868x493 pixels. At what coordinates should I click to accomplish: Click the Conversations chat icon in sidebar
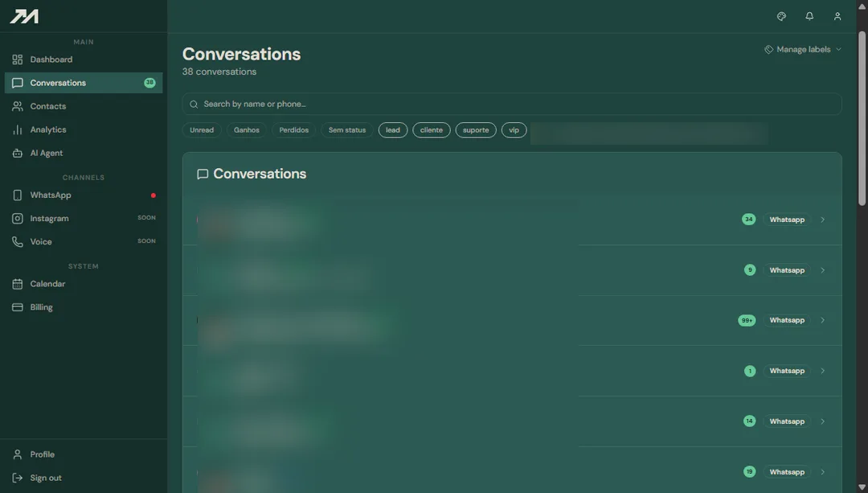click(x=17, y=83)
